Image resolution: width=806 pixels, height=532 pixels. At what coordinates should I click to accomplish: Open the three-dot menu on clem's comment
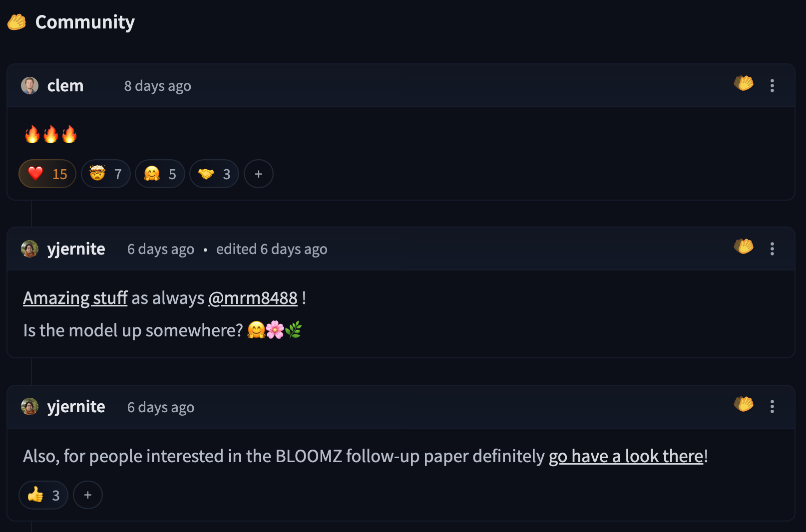[x=772, y=86]
